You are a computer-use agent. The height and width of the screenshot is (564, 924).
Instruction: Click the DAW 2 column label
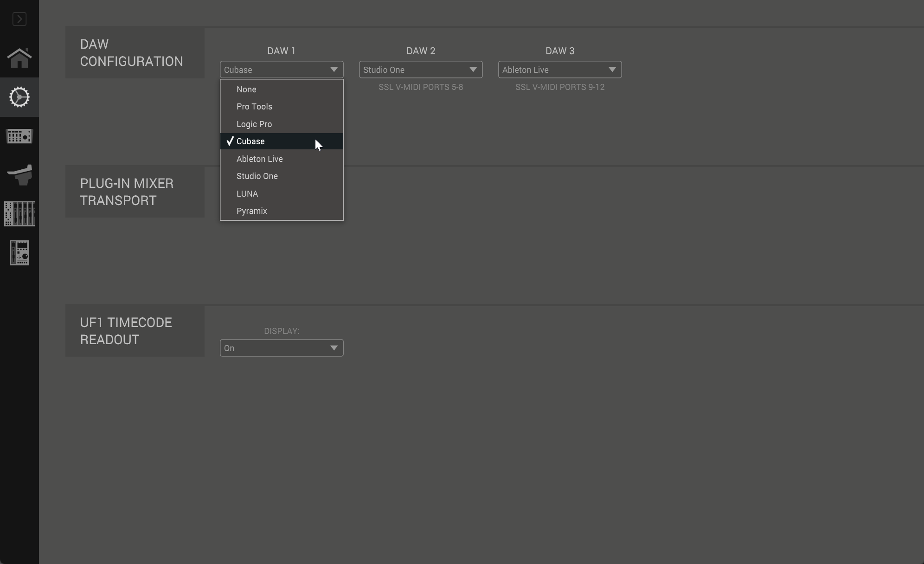click(421, 51)
